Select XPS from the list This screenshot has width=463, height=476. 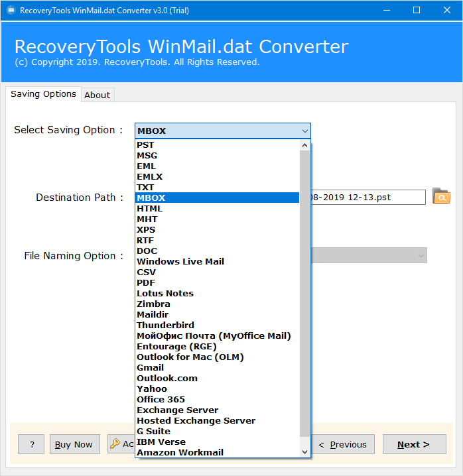[x=217, y=230]
